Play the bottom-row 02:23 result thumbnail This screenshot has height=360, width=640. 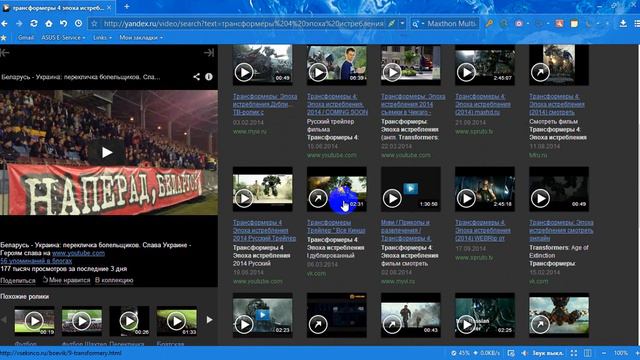tap(262, 315)
